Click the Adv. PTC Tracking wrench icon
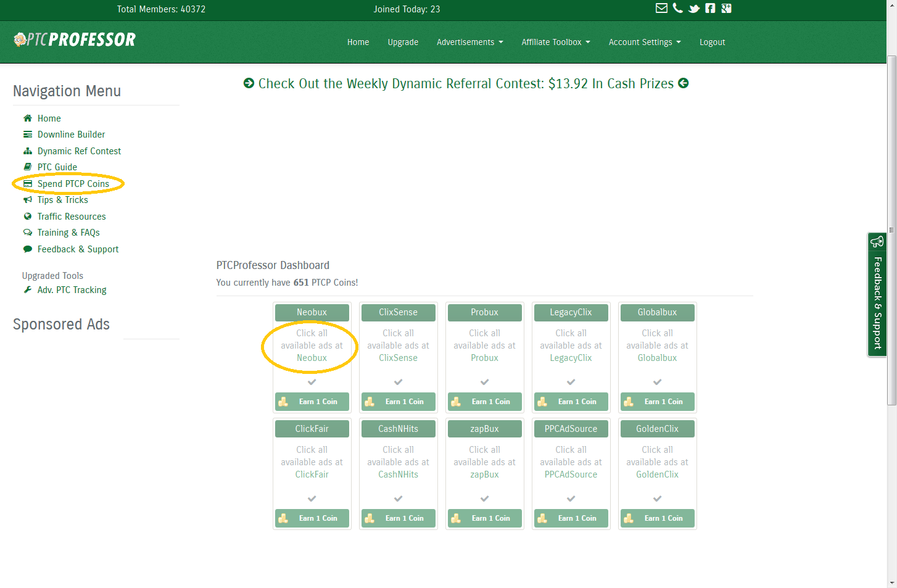This screenshot has width=897, height=588. [x=28, y=289]
